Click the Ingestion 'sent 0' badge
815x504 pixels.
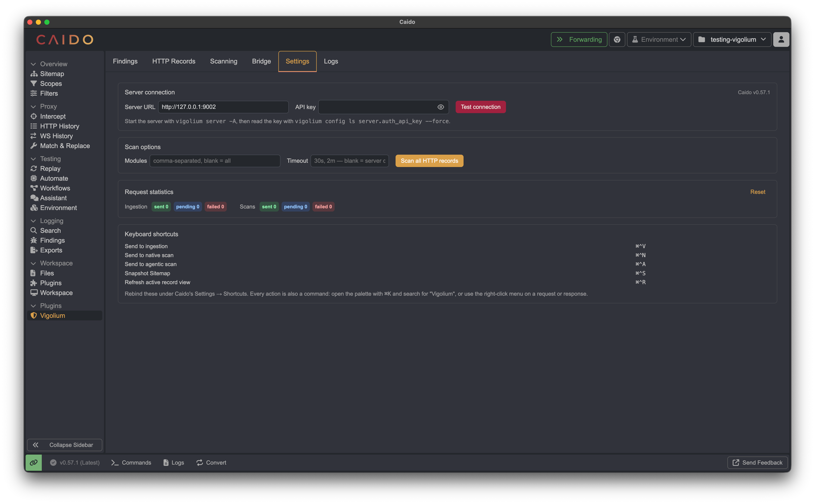(x=161, y=207)
